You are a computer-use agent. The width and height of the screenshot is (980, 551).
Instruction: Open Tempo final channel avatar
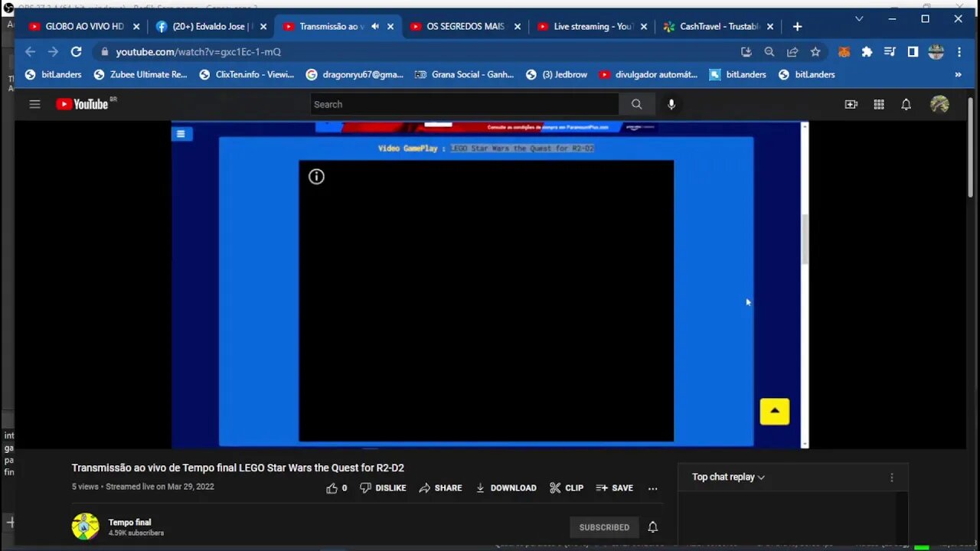85,527
